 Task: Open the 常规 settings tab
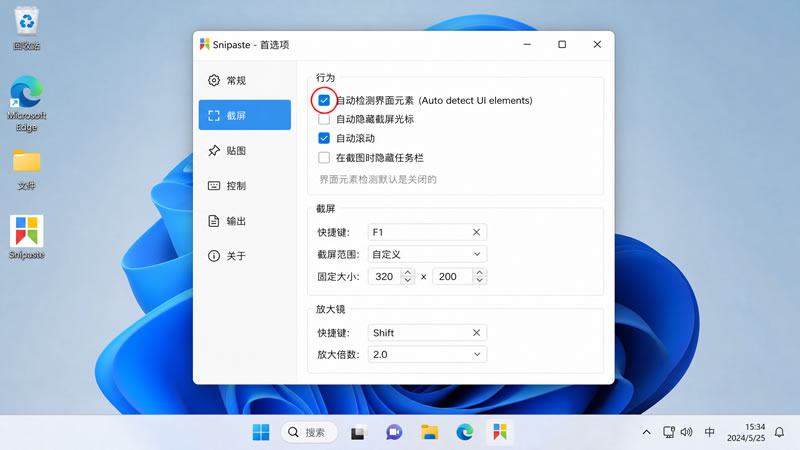(244, 80)
